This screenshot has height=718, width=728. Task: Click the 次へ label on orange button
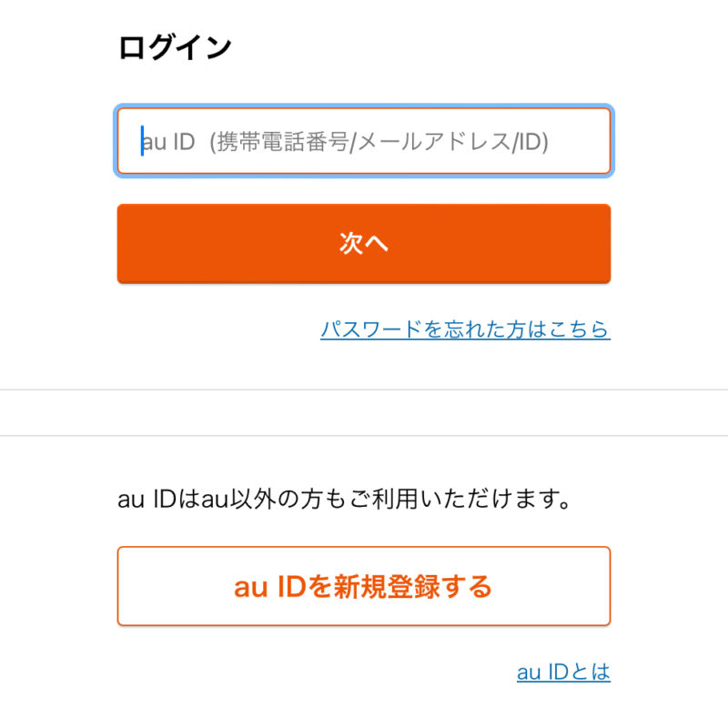pos(364,243)
